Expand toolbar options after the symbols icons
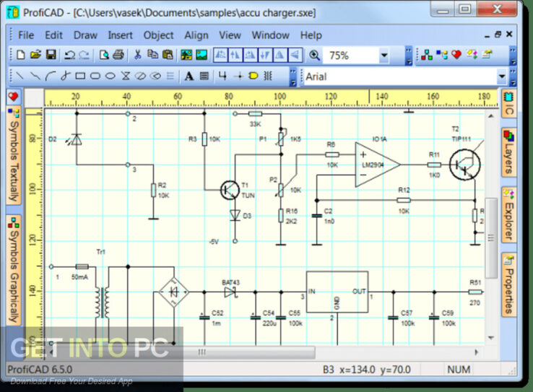 513,56
